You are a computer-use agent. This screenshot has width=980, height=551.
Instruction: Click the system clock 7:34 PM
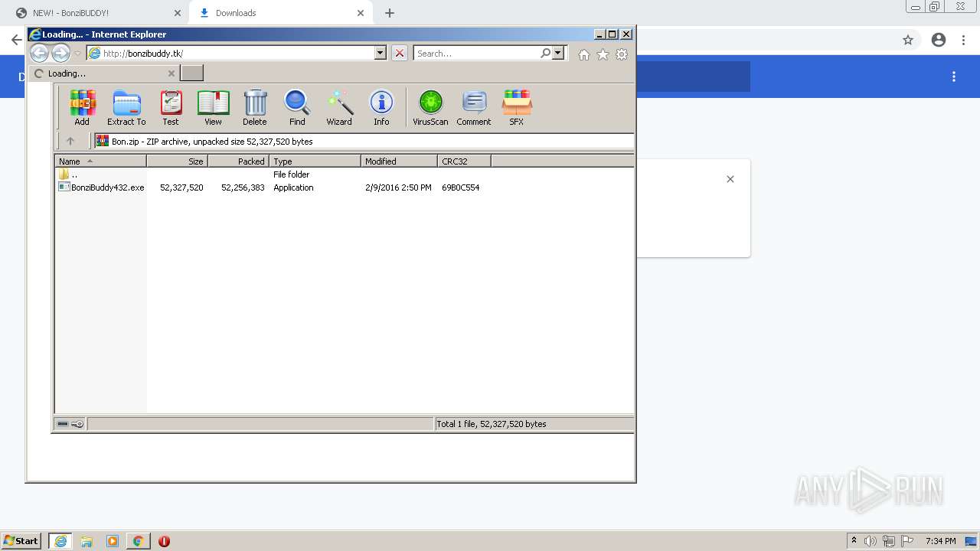click(x=940, y=541)
